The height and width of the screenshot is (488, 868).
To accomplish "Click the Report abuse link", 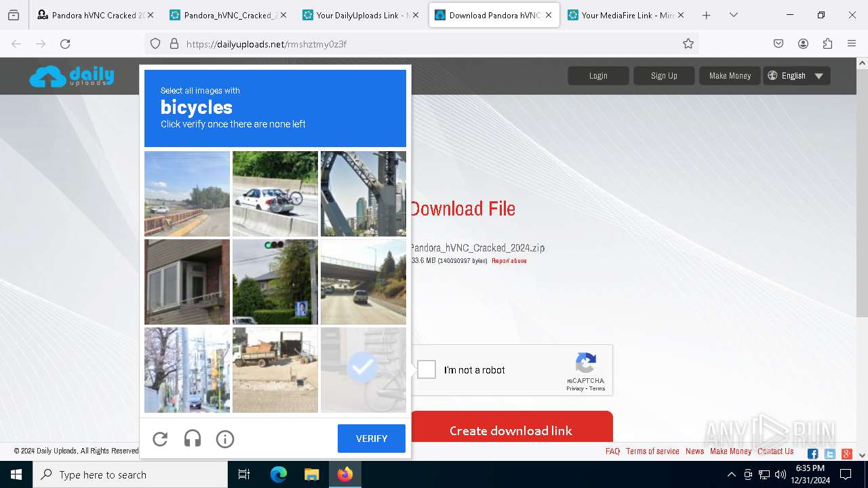I will pyautogui.click(x=509, y=261).
